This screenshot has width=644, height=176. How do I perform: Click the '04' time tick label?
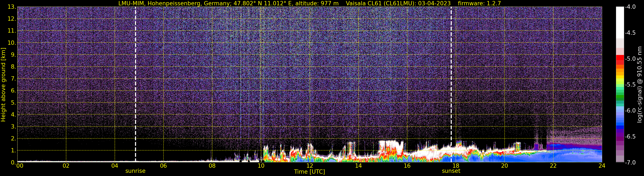coord(115,166)
